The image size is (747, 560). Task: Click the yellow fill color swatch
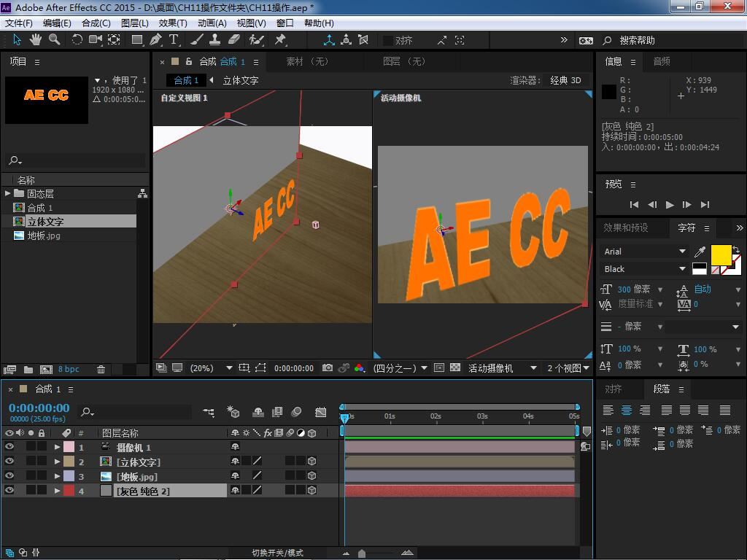click(721, 254)
